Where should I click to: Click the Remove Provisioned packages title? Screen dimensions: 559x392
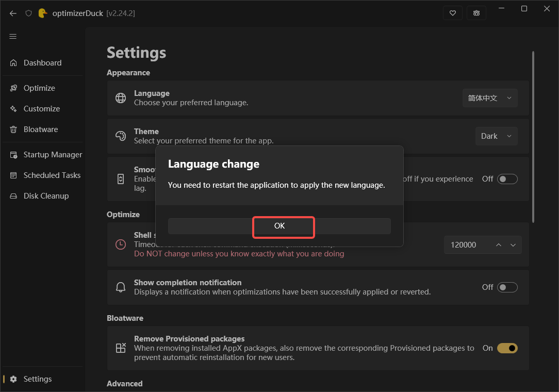pos(189,339)
